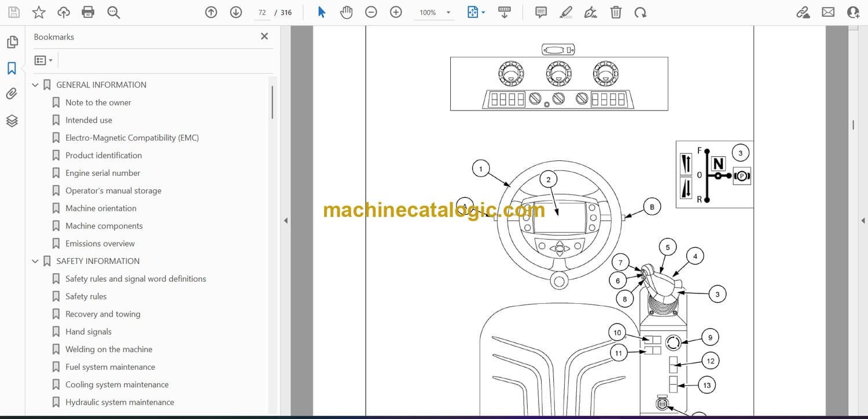Viewport: 868px width, 419px height.
Task: Go to the next page
Action: click(236, 12)
